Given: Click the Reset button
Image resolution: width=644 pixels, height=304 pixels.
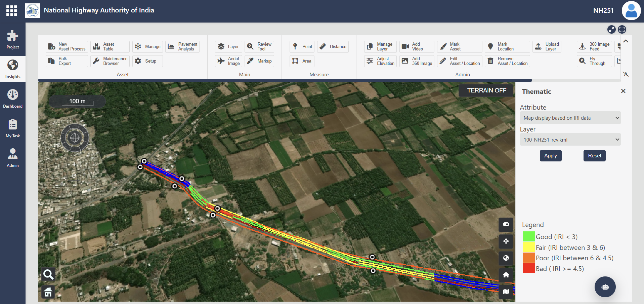Looking at the screenshot, I should [594, 156].
